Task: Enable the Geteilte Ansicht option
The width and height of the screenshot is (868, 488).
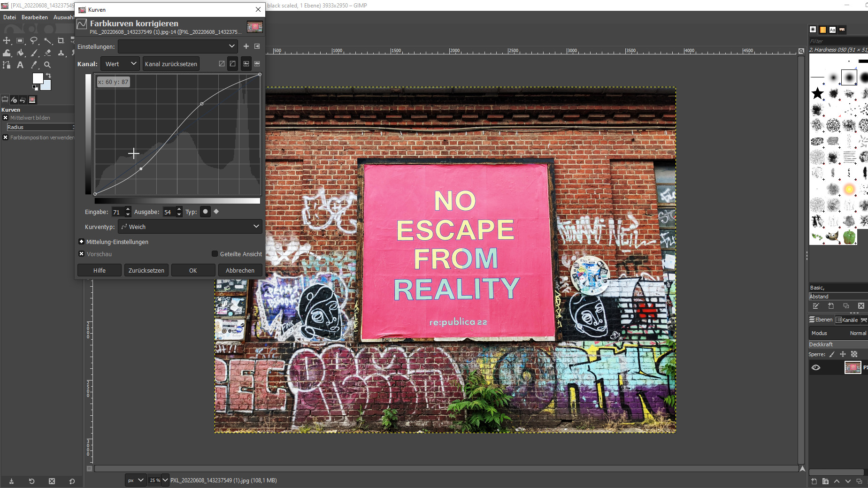Action: 215,254
